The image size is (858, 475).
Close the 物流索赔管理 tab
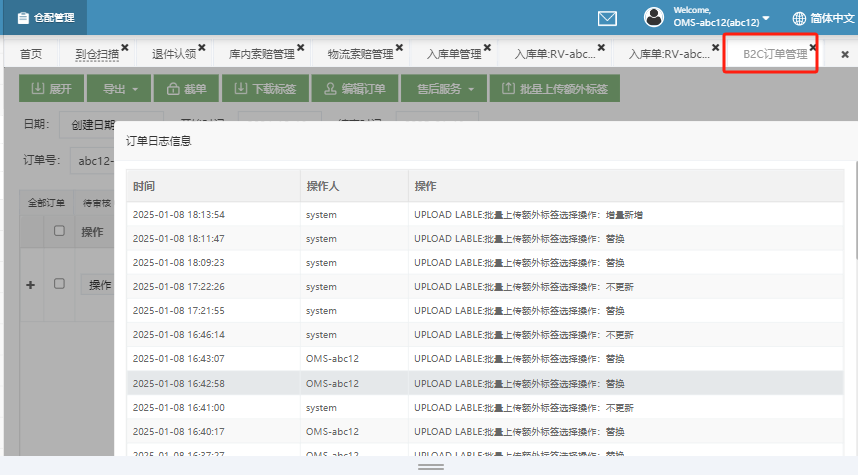tap(399, 48)
